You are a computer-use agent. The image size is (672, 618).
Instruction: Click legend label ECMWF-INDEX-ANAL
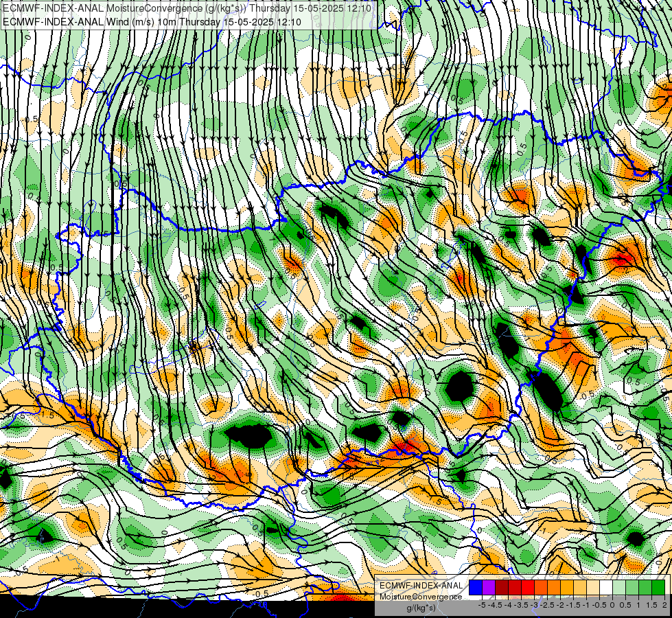pos(421,586)
